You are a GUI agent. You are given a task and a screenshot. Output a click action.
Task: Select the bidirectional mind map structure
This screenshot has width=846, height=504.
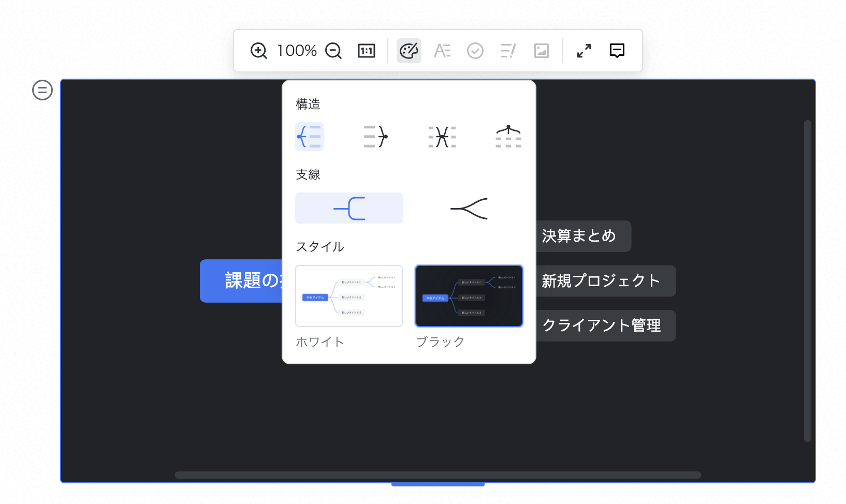click(x=442, y=137)
